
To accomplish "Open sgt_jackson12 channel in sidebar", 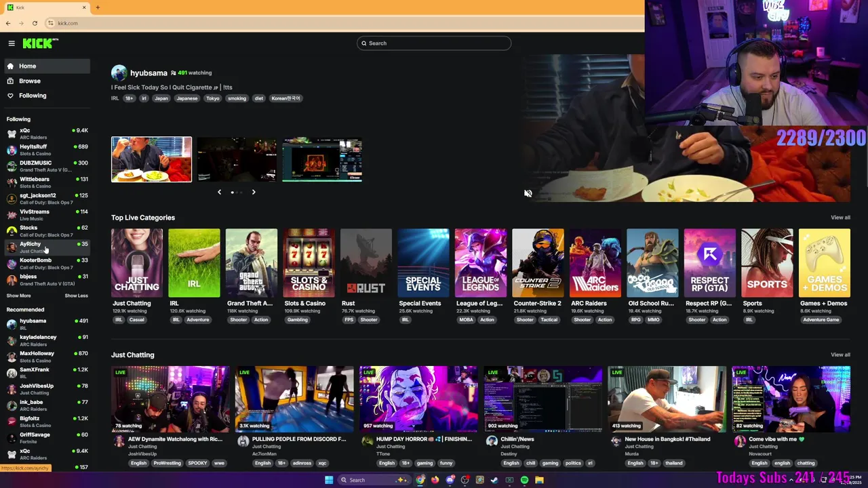I will coord(46,199).
